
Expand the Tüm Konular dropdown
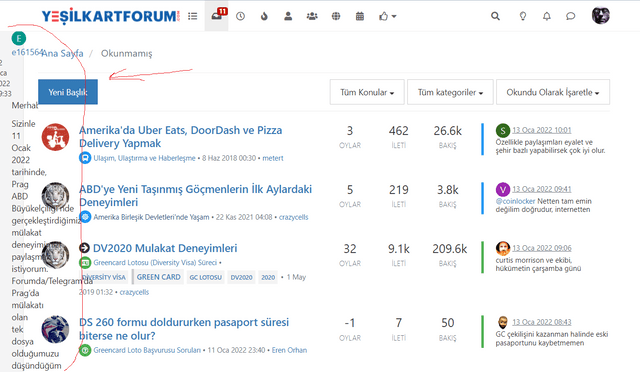tap(367, 92)
